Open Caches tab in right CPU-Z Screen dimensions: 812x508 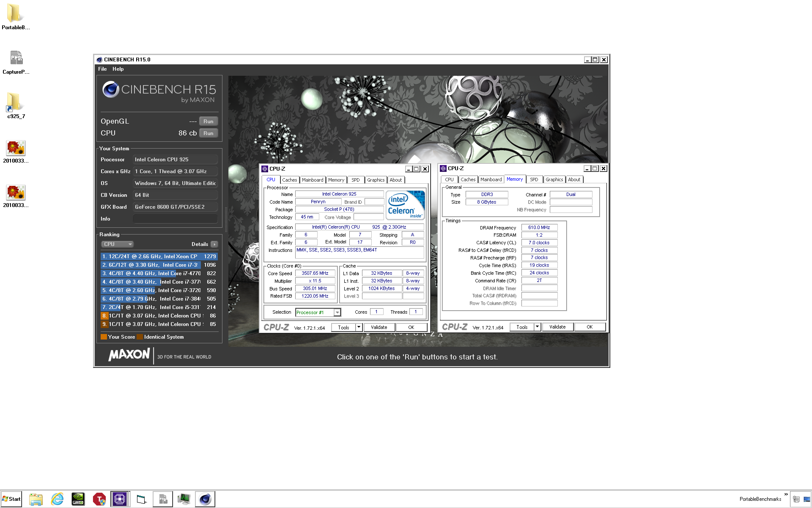[x=468, y=179]
